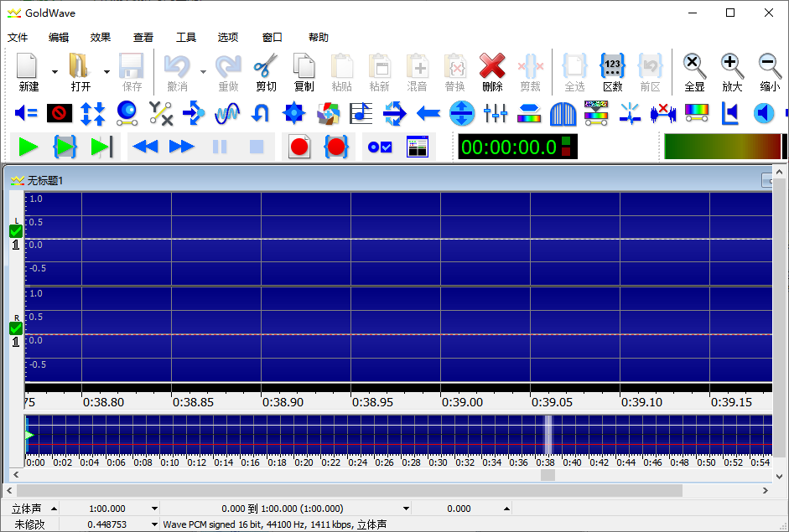Click the Cut (剪切) scissors icon
This screenshot has height=532, width=789.
(x=266, y=72)
